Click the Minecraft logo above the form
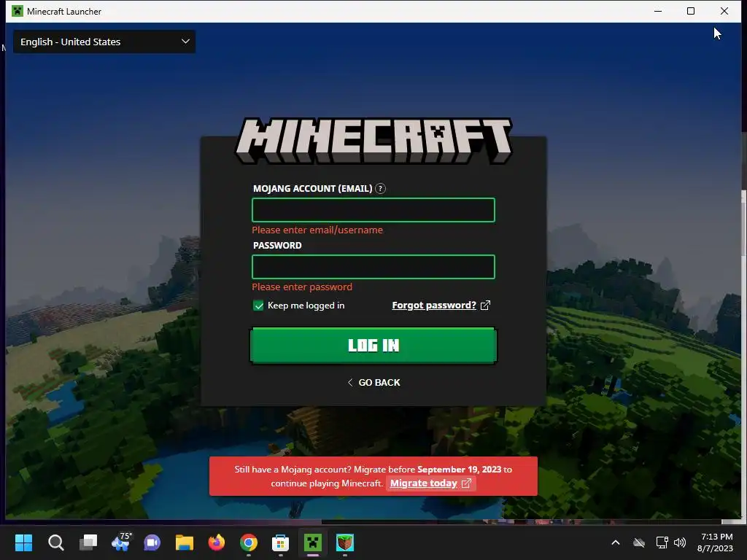Screen dimensions: 747x560 [373, 141]
